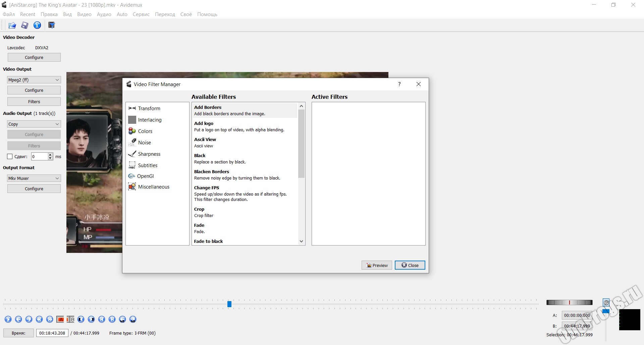Open the Файл menu
Viewport: 644px width, 345px height.
pos(9,14)
